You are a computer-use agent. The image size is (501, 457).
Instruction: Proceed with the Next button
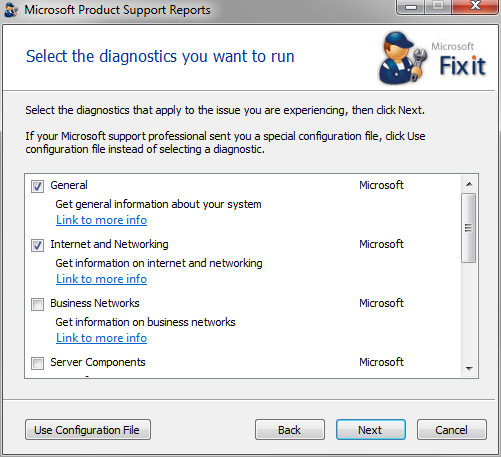[x=371, y=430]
